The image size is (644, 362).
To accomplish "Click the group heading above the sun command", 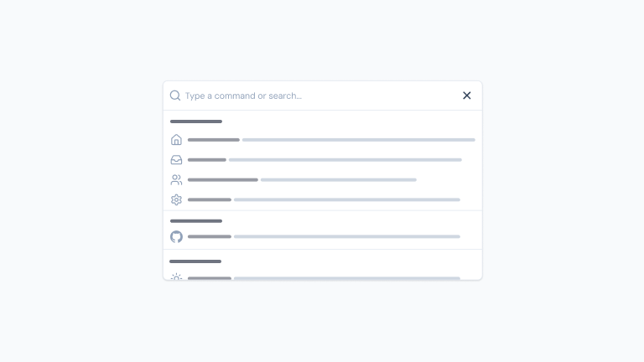I will pyautogui.click(x=195, y=261).
